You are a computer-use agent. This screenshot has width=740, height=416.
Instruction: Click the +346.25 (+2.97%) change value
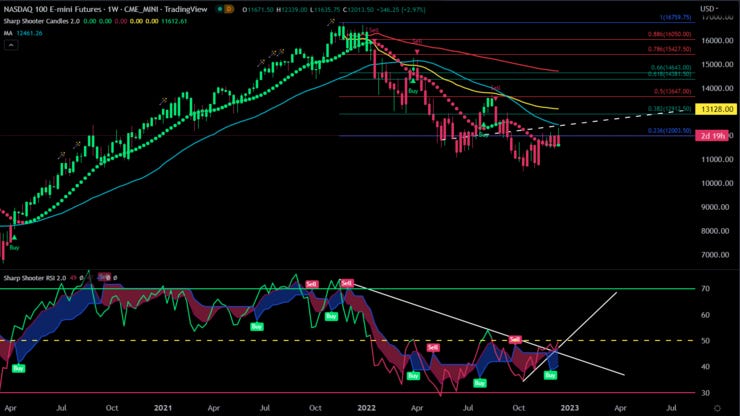pos(401,9)
